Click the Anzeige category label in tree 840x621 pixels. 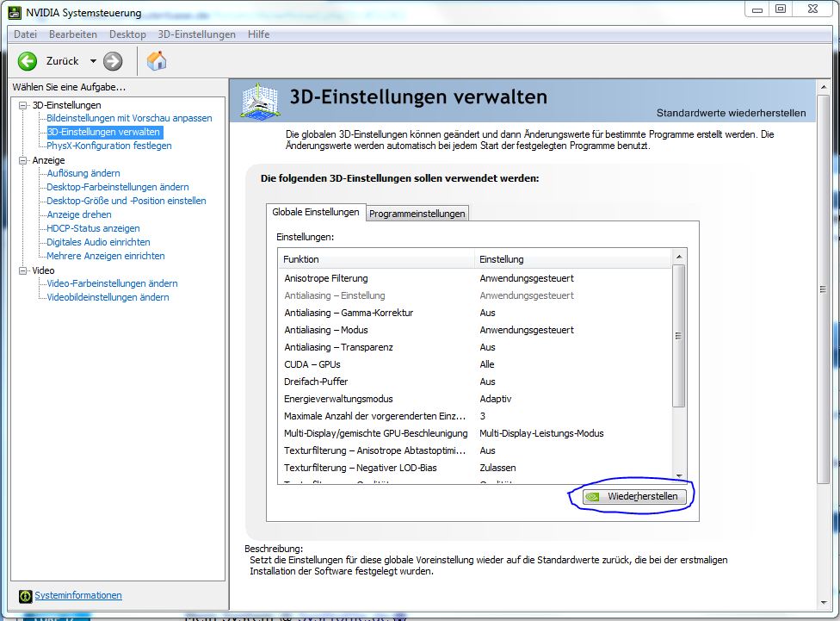pyautogui.click(x=48, y=160)
